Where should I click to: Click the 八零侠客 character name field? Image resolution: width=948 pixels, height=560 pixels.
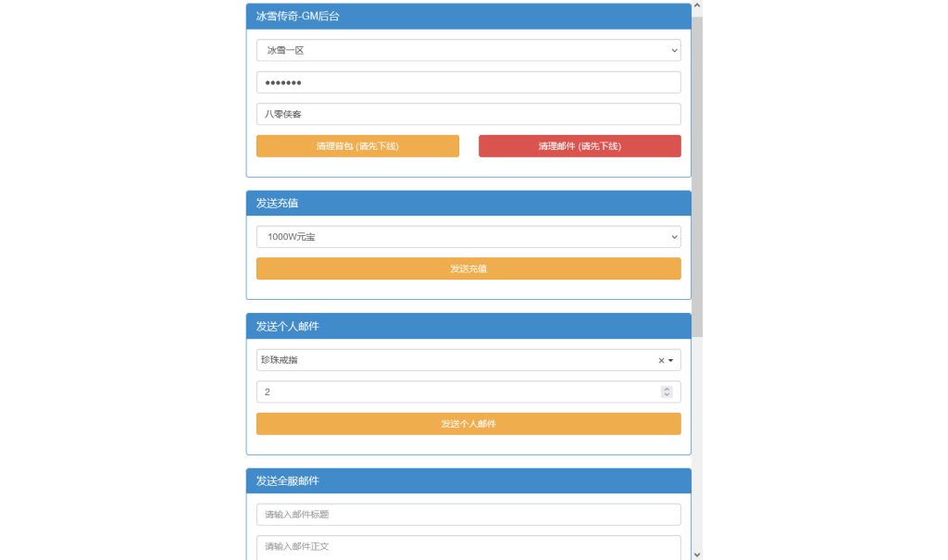click(468, 113)
